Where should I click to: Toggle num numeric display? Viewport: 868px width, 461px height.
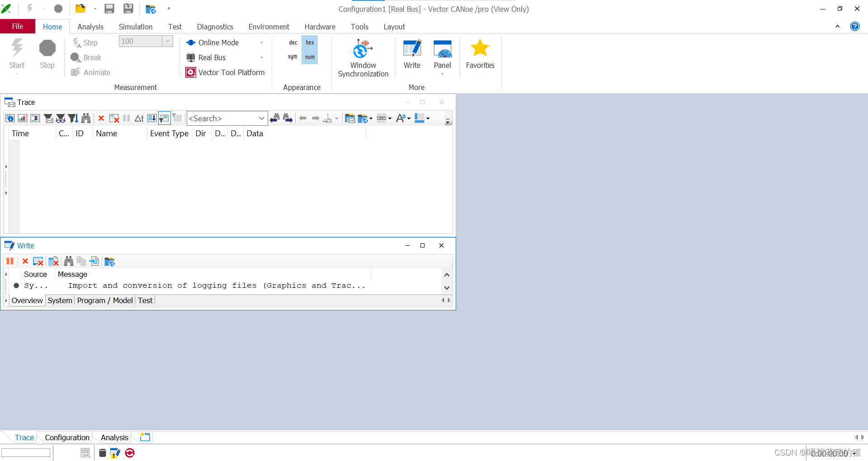(x=310, y=57)
